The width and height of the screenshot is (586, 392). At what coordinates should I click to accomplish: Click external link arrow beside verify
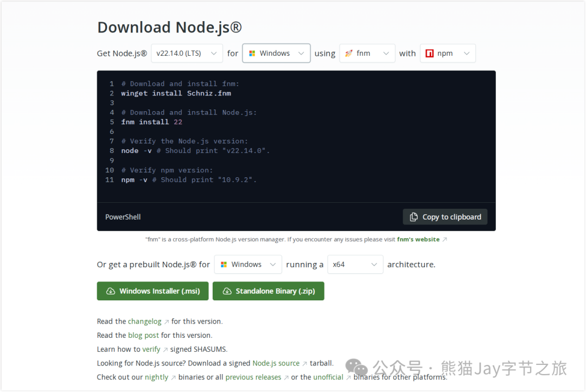click(165, 350)
